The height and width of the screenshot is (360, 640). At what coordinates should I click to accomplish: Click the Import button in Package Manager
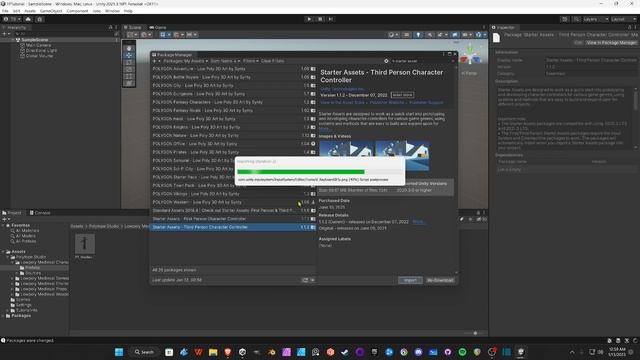(410, 280)
